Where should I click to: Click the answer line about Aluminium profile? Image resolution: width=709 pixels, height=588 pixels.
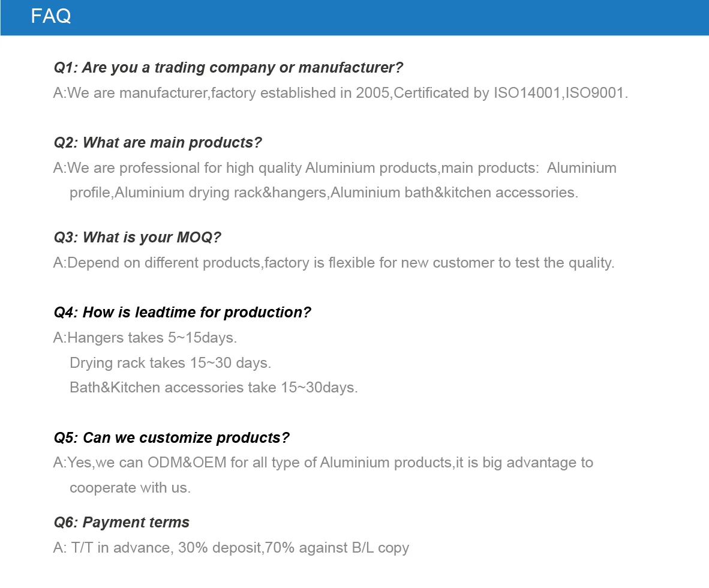(324, 193)
